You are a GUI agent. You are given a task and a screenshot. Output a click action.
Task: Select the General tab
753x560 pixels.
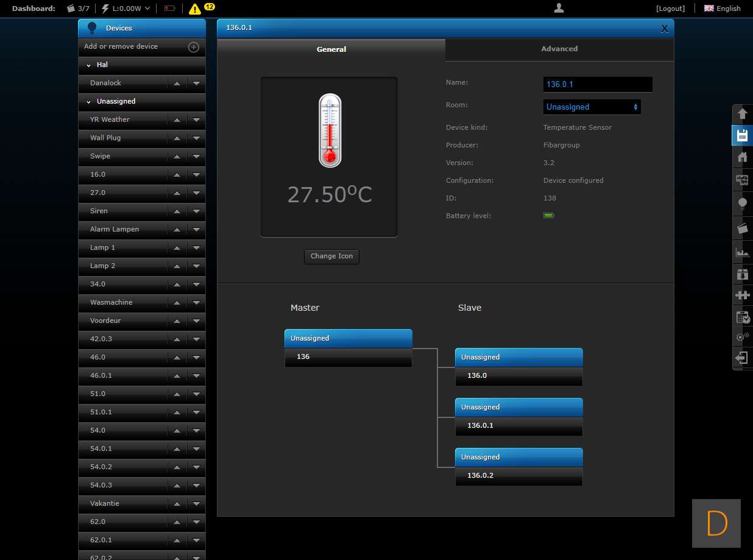(331, 49)
